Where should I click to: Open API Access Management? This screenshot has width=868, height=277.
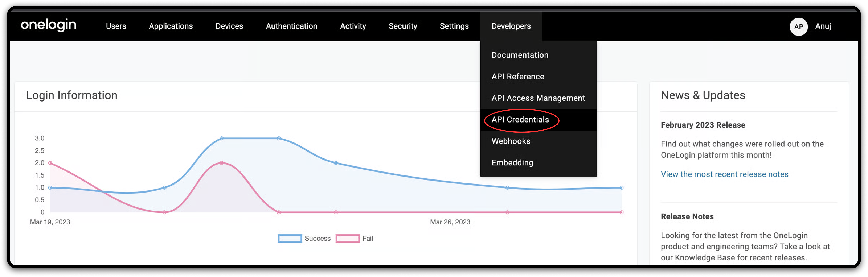click(x=538, y=98)
